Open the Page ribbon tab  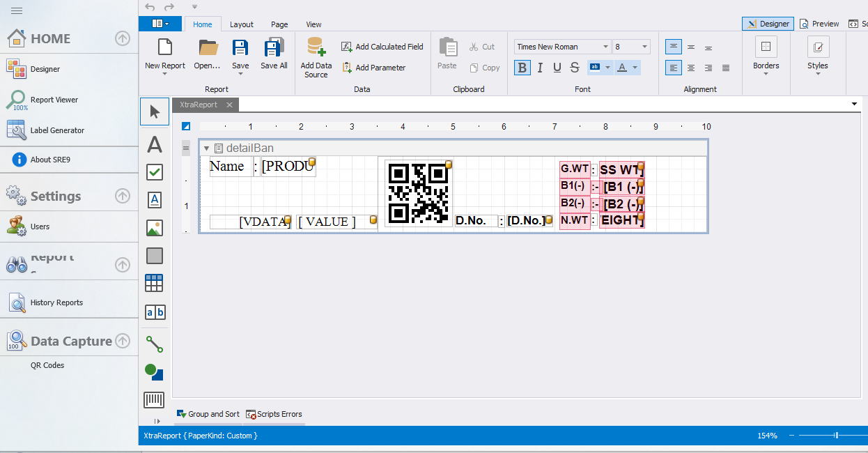tap(279, 24)
